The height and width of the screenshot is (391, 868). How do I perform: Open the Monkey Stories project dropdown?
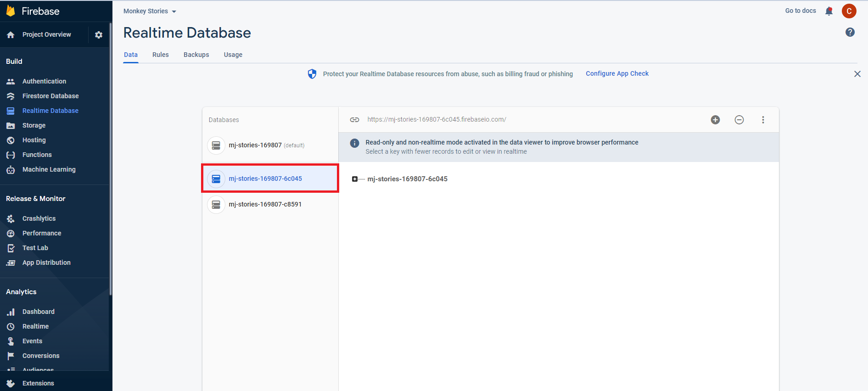tap(150, 11)
